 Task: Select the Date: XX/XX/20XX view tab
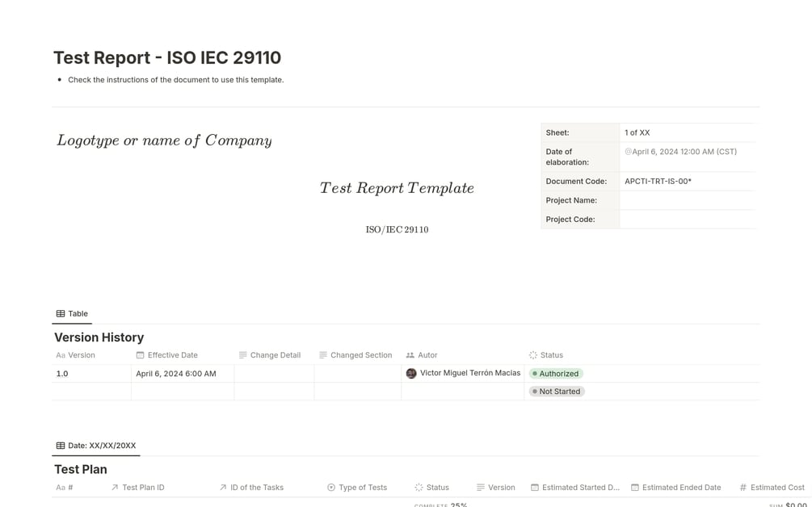tap(96, 446)
